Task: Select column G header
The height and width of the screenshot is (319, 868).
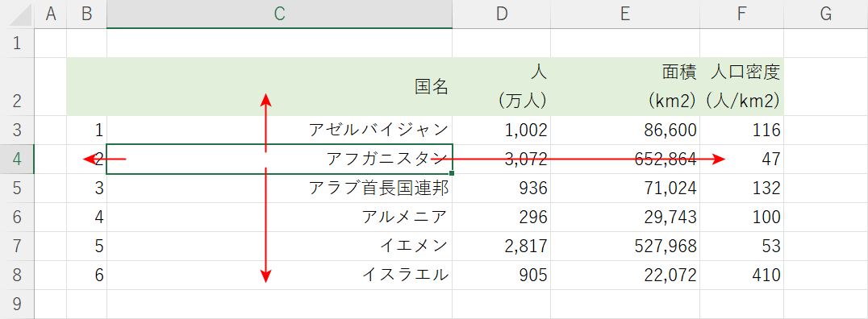Action: pyautogui.click(x=826, y=14)
